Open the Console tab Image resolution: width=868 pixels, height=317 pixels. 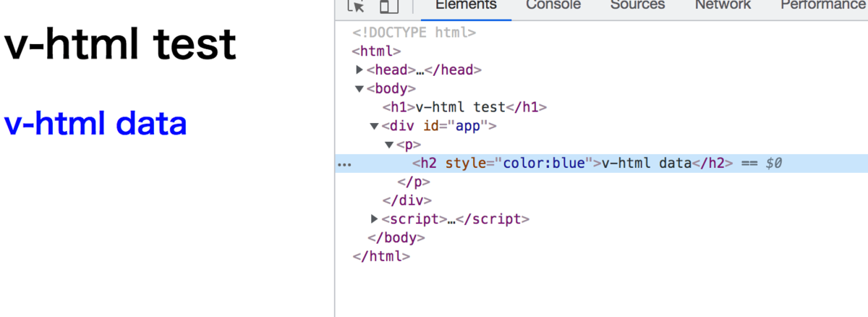click(x=553, y=6)
